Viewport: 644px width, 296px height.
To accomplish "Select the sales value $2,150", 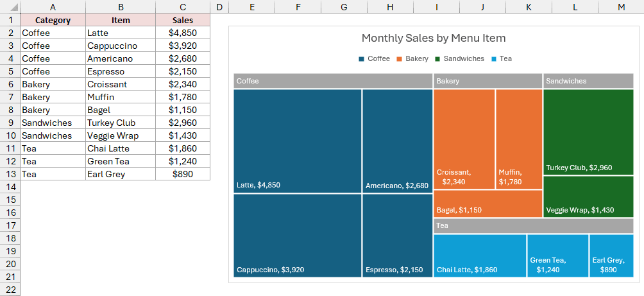I will pyautogui.click(x=183, y=71).
